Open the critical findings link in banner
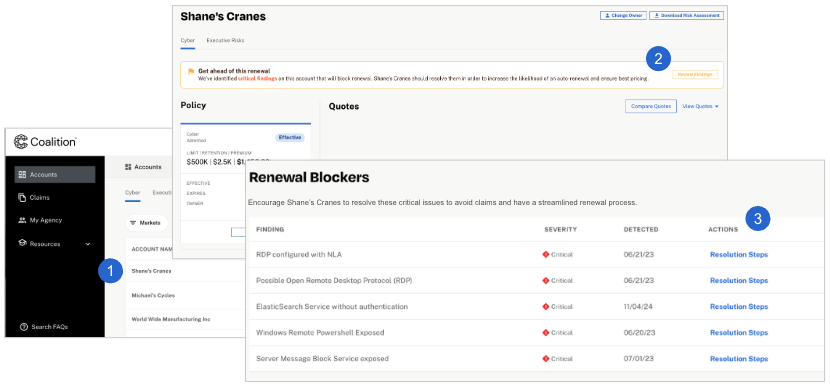The height and width of the screenshot is (386, 830). [x=260, y=78]
